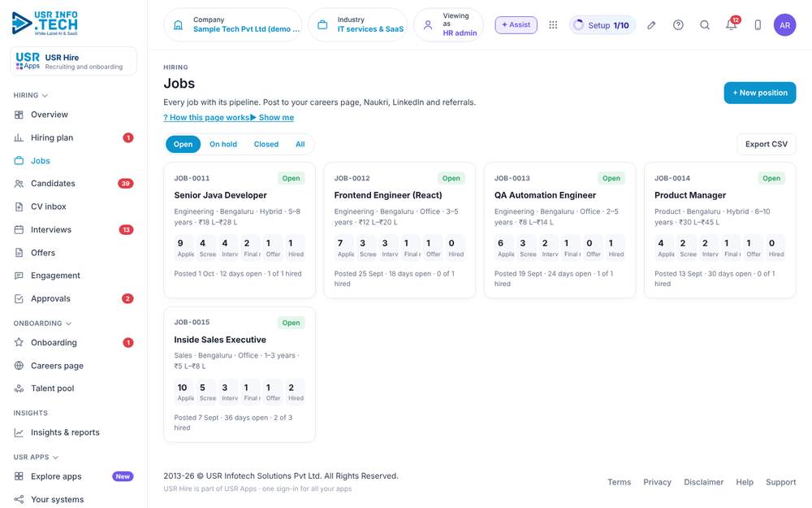This screenshot has height=508, width=812.
Task: Click the Careers page globe icon
Action: coord(19,366)
